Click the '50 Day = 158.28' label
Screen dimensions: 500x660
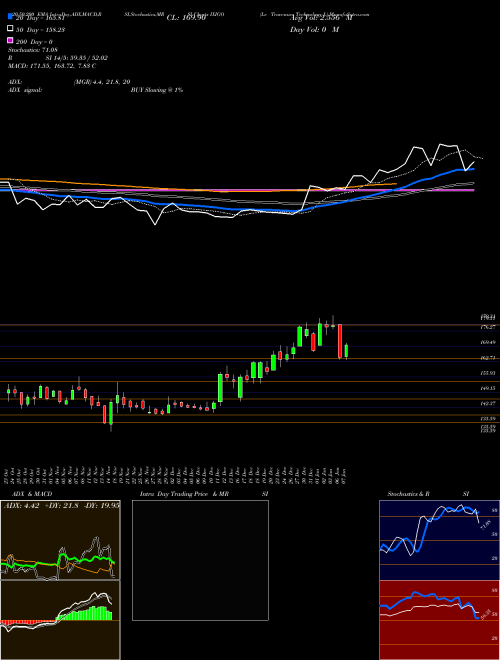pos(40,29)
